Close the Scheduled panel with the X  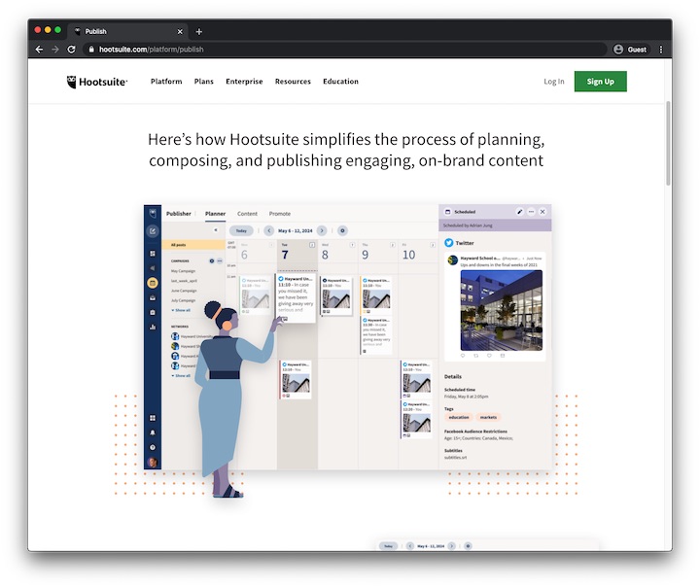coord(542,211)
